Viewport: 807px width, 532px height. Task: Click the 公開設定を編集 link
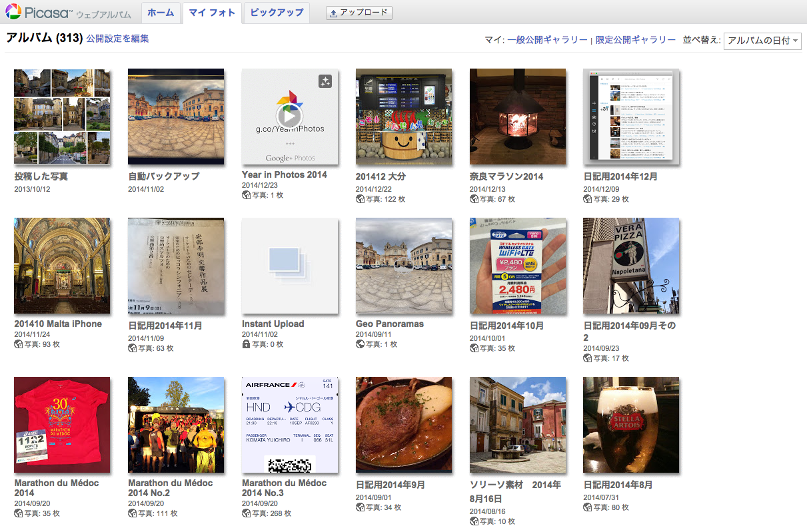117,39
